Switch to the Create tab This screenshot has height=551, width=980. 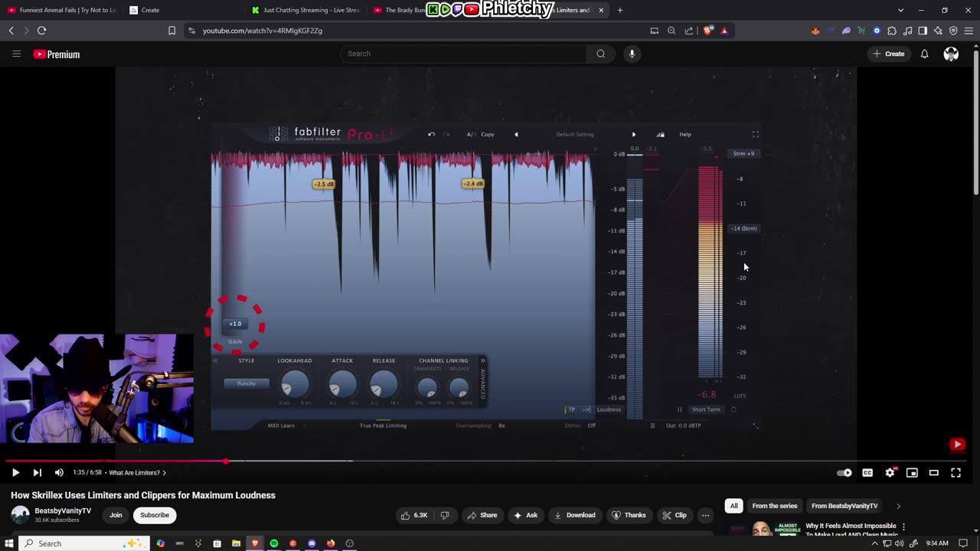click(x=184, y=10)
